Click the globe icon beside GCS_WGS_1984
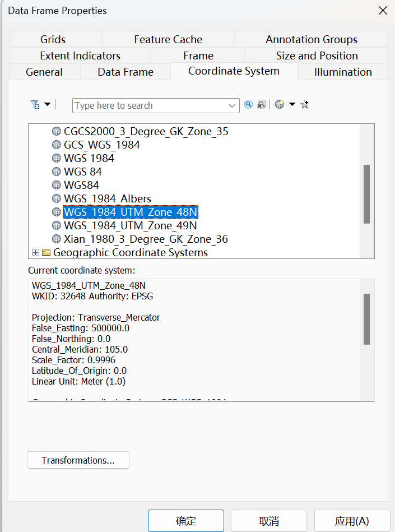The image size is (395, 532). 56,145
